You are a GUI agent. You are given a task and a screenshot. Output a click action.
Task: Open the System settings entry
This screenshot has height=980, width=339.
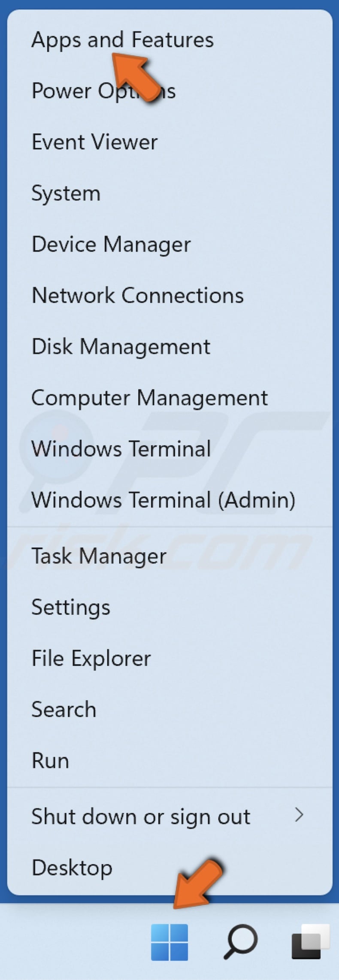(66, 193)
